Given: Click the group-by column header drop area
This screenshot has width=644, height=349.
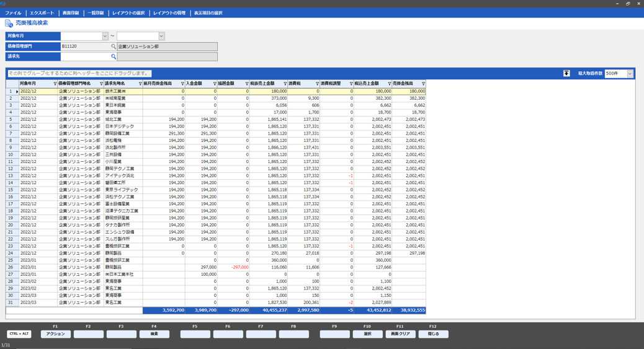Looking at the screenshot, I should [x=79, y=74].
